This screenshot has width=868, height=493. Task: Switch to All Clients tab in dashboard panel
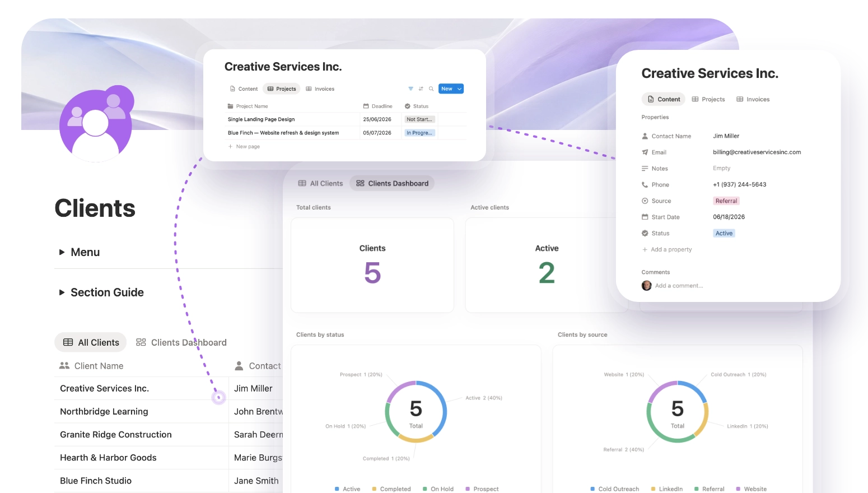click(x=320, y=183)
